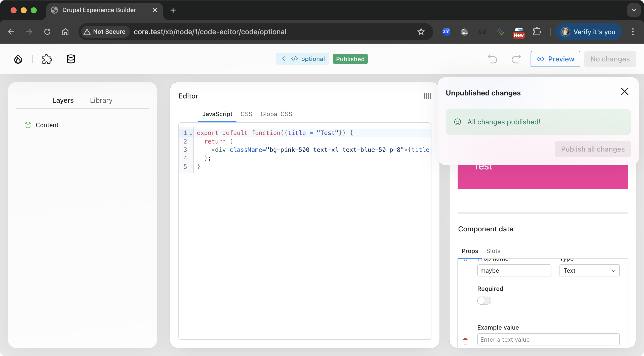
Task: Delete the prop with the red trash icon
Action: (x=465, y=341)
